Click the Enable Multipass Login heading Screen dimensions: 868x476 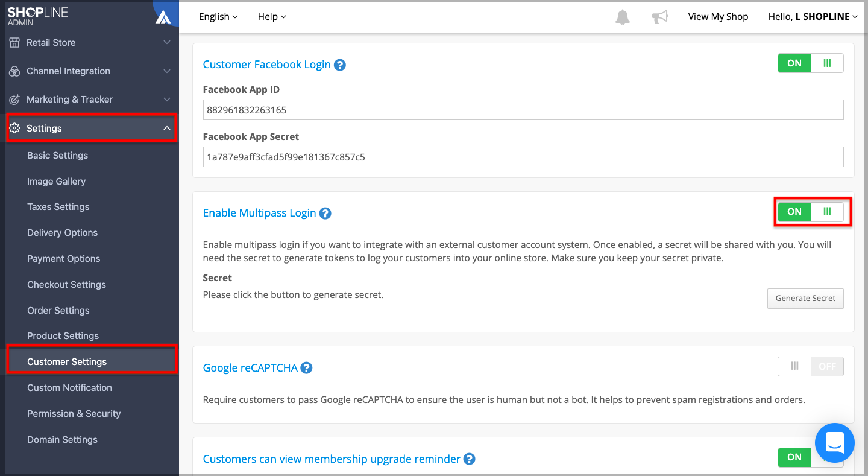pos(259,213)
